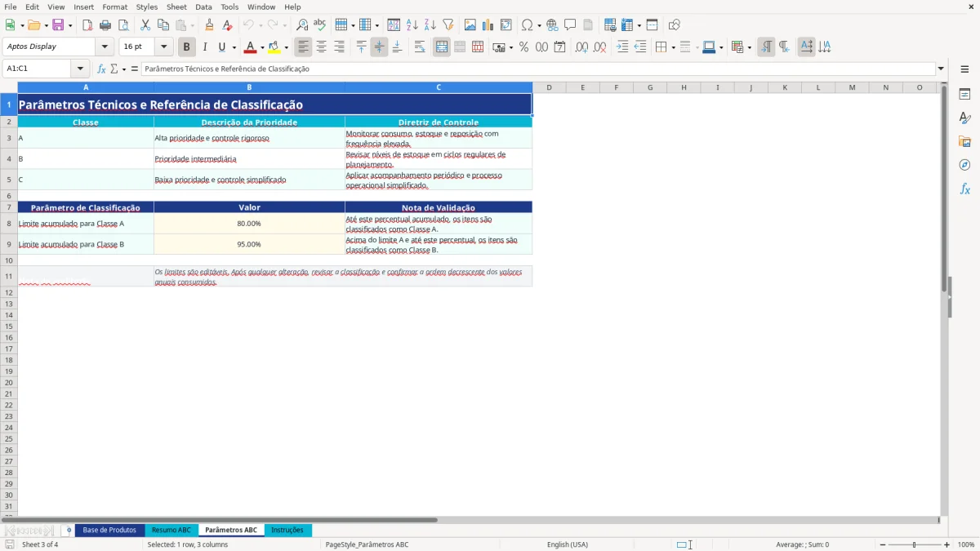Insert Chart icon in toolbar
980x551 pixels.
[x=488, y=25]
